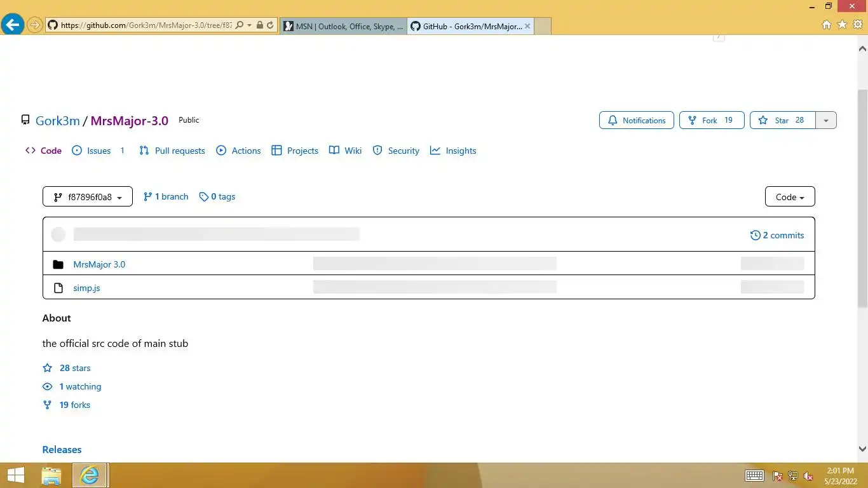Click the browser forward arrow button
The image size is (868, 488).
(35, 25)
